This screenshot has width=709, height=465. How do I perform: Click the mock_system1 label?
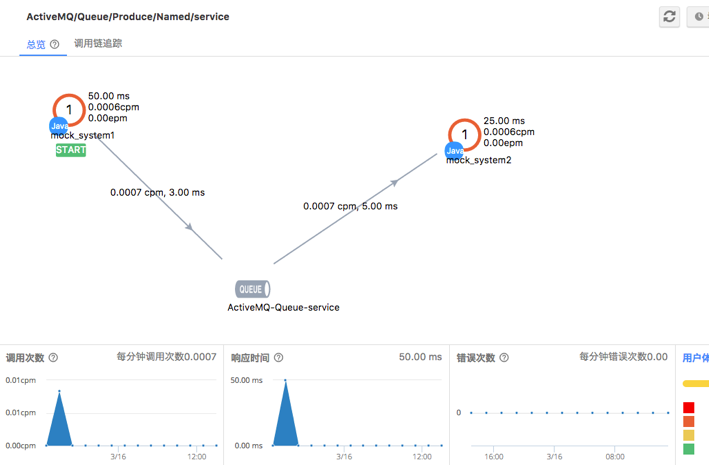(82, 135)
